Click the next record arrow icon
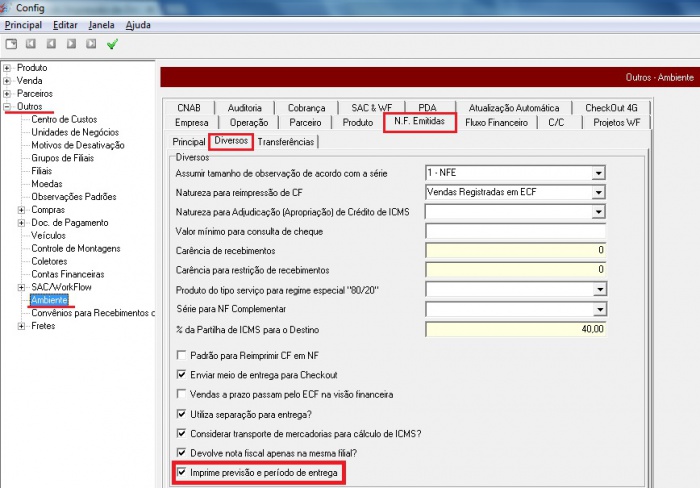The width and height of the screenshot is (700, 488). [71, 44]
